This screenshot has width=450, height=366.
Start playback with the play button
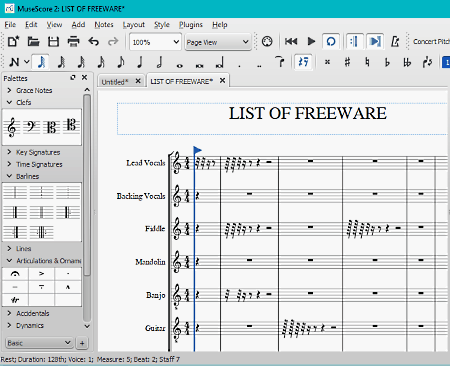(311, 41)
